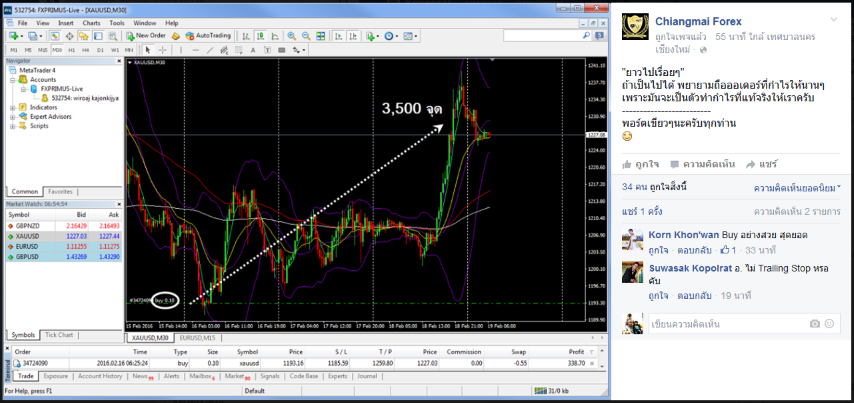854x403 pixels.
Task: Select the H4 timeframe button
Action: 86,50
